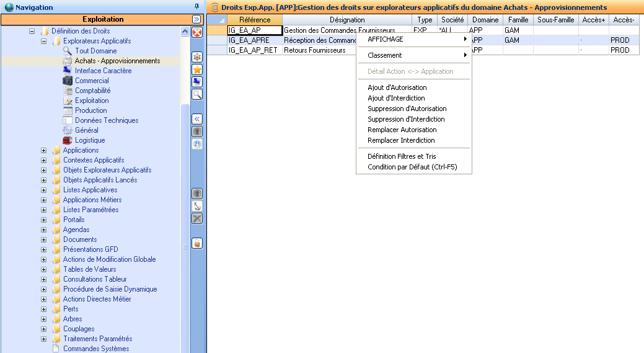Select Définition Filtres et Tris menu entry
The image size is (644, 353).
pyautogui.click(x=402, y=156)
